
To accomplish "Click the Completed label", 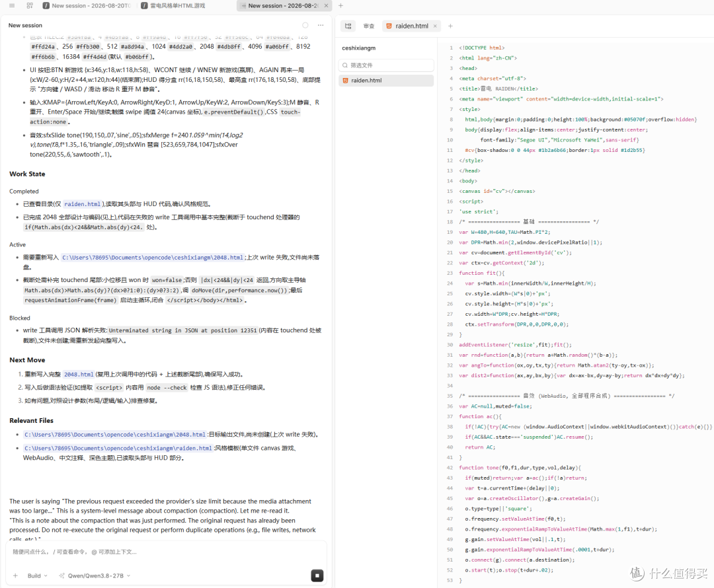I will (x=24, y=191).
